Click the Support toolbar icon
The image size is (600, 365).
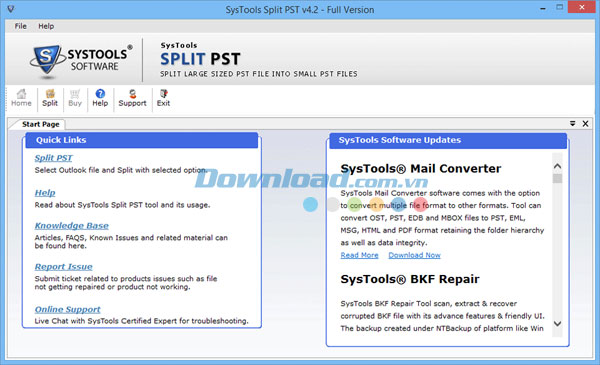pos(132,98)
